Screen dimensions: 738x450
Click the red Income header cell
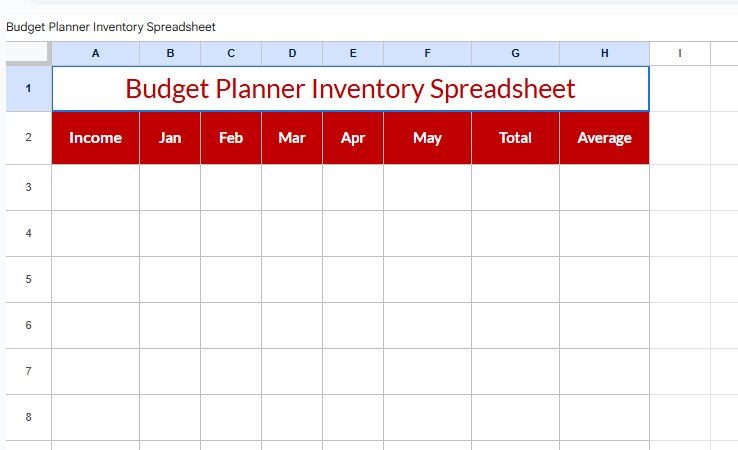(x=95, y=138)
